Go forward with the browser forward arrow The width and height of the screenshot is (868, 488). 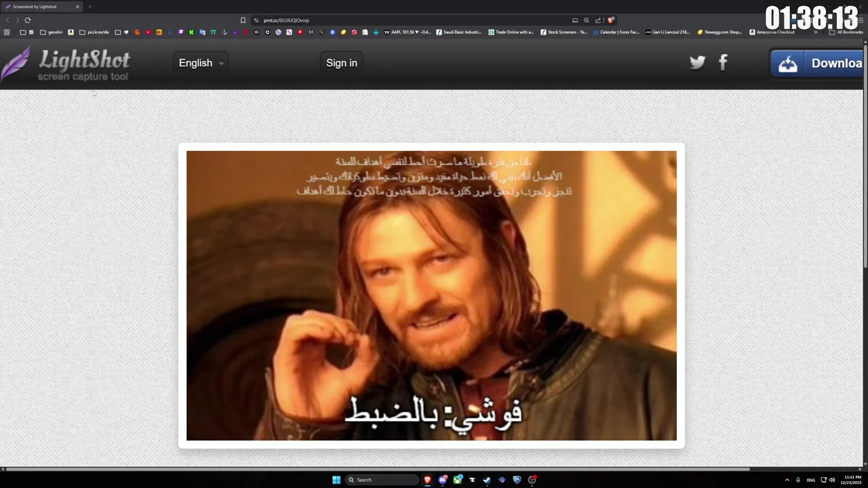(18, 20)
